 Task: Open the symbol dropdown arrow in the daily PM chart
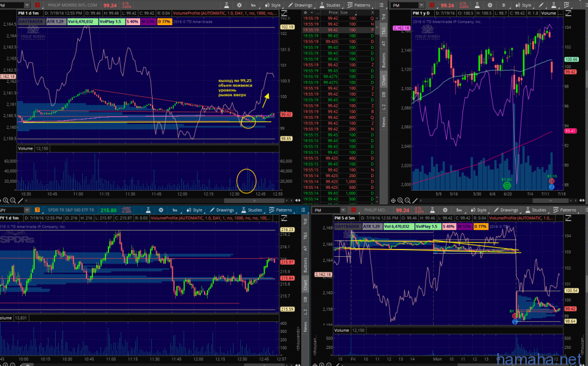pyautogui.click(x=421, y=6)
